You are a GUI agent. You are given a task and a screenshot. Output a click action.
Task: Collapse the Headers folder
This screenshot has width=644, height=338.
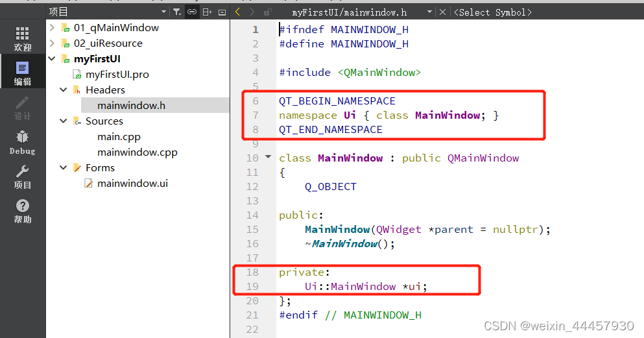64,90
